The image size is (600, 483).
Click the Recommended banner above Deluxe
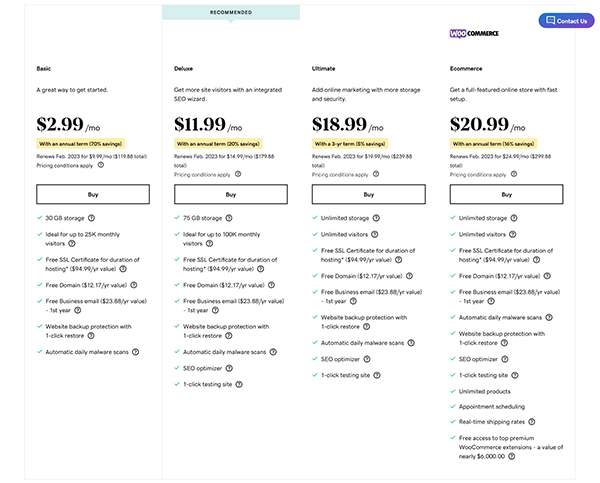231,12
